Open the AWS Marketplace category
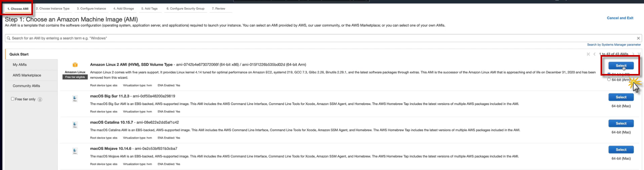644x170 pixels. 27,75
